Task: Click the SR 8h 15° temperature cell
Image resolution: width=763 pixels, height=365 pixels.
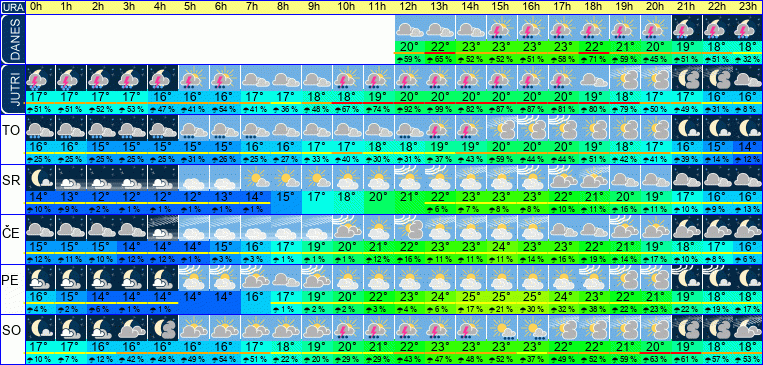Action: [286, 196]
